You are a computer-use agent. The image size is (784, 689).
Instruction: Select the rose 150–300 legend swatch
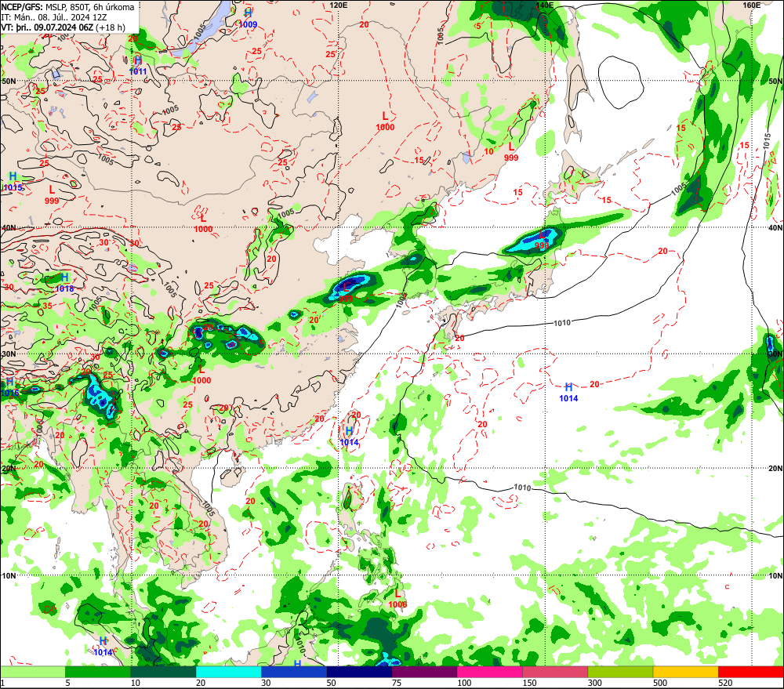coord(555,672)
